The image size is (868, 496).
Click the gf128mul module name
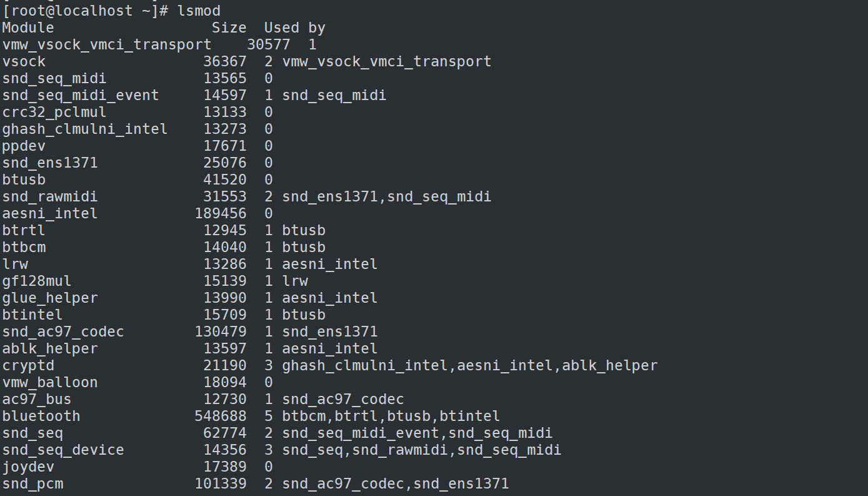tap(37, 281)
